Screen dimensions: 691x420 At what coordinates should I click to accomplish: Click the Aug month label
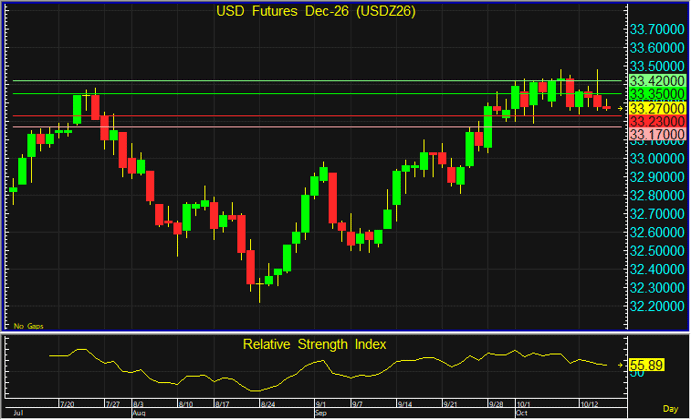coord(139,413)
